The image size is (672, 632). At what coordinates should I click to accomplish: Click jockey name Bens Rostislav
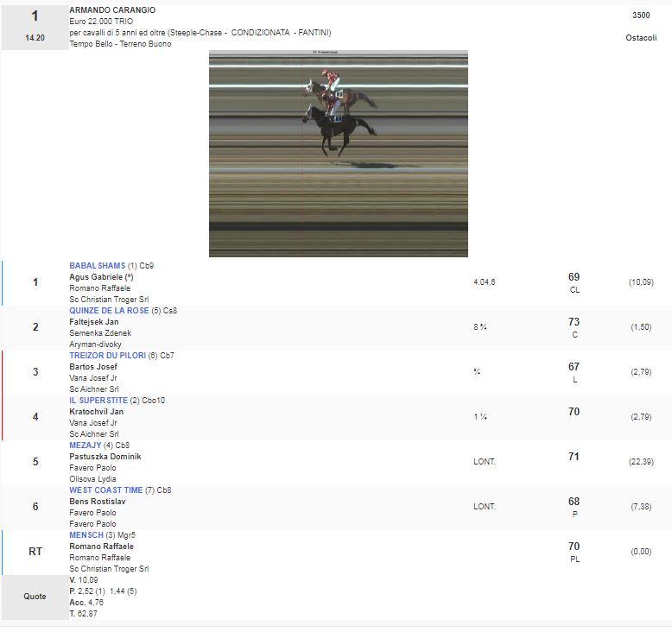(95, 502)
